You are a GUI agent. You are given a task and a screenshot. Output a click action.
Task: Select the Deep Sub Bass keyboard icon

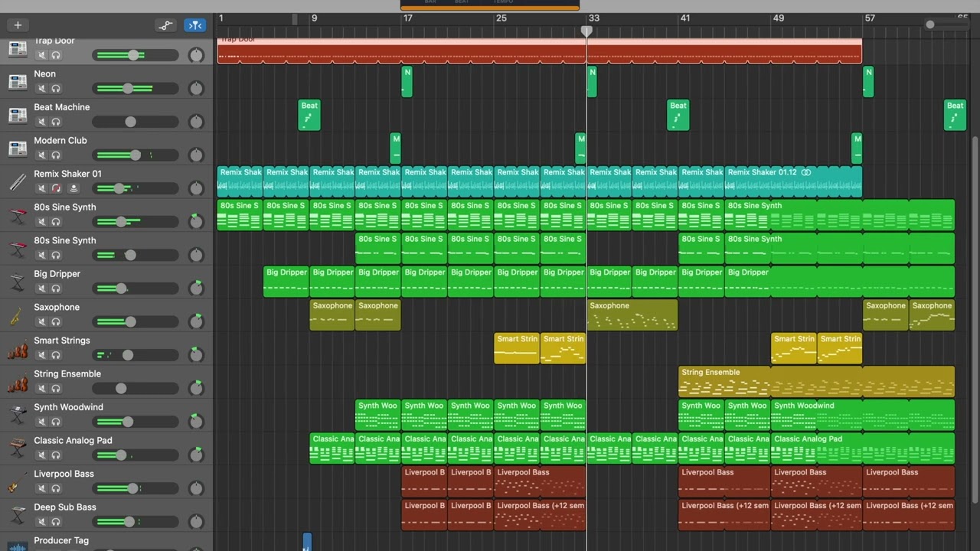click(x=18, y=515)
